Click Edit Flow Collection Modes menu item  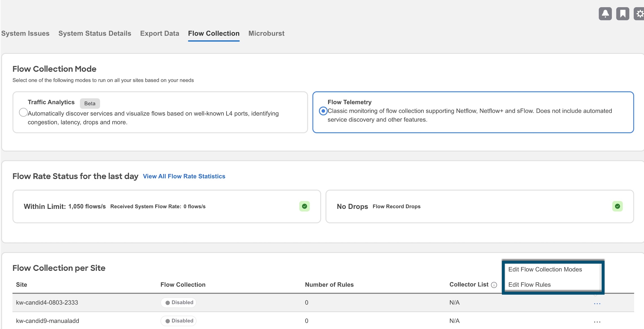(x=545, y=269)
